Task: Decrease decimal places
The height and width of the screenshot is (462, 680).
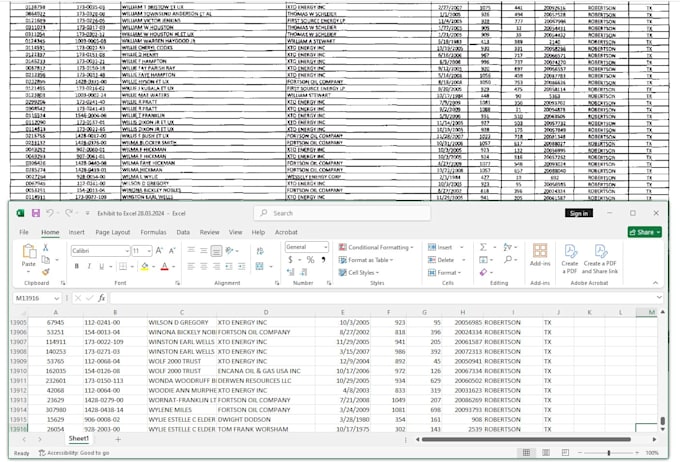Action: pyautogui.click(x=304, y=272)
